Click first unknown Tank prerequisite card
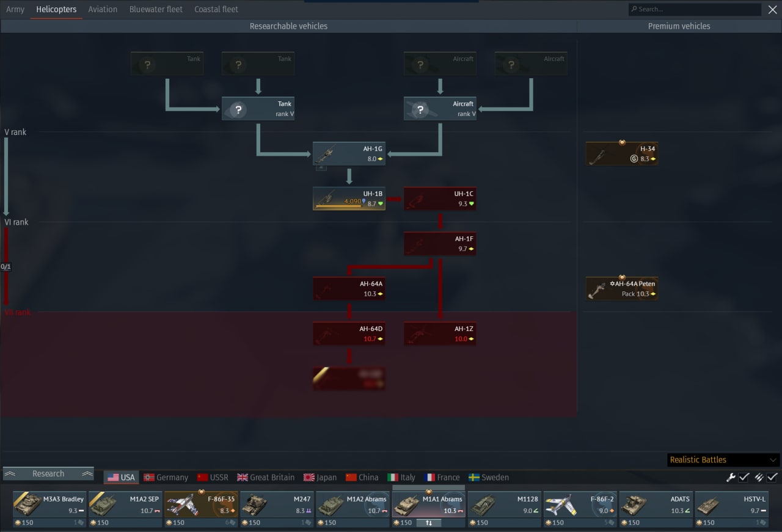The height and width of the screenshot is (532, 782). [167, 64]
